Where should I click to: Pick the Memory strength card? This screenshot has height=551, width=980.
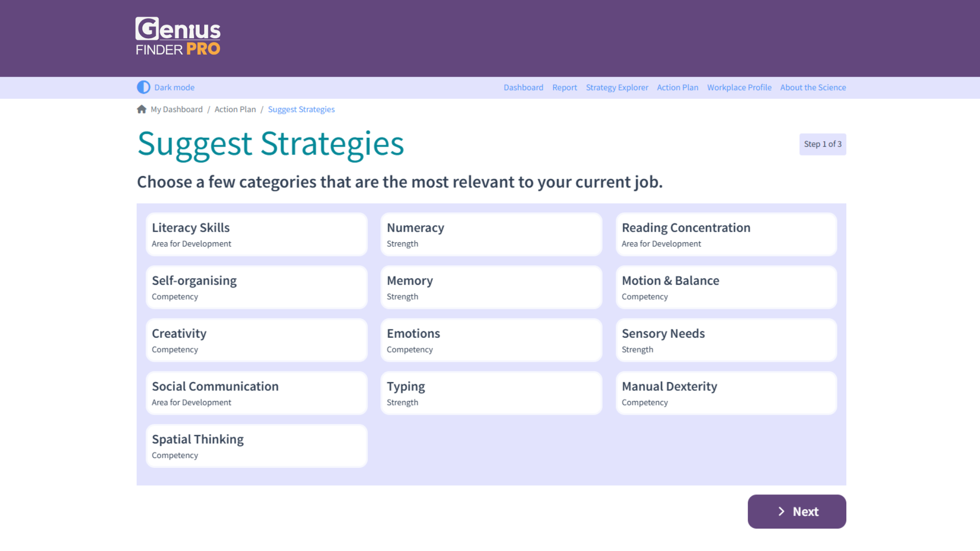491,287
